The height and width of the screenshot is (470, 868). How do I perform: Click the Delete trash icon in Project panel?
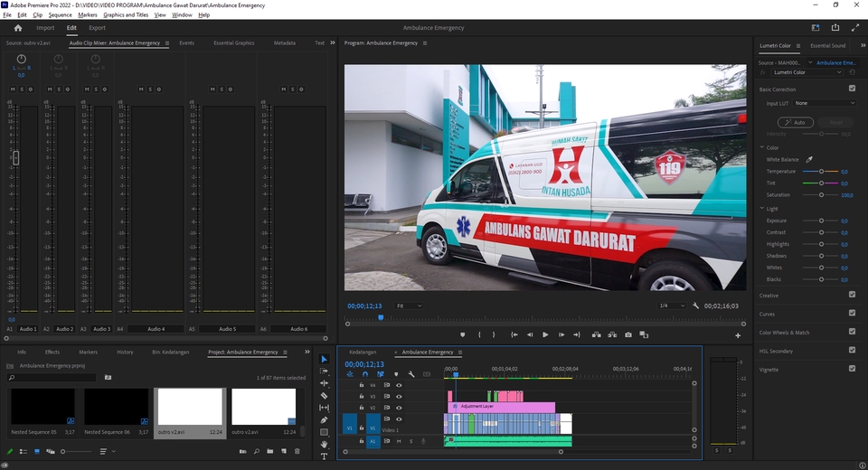tap(297, 452)
